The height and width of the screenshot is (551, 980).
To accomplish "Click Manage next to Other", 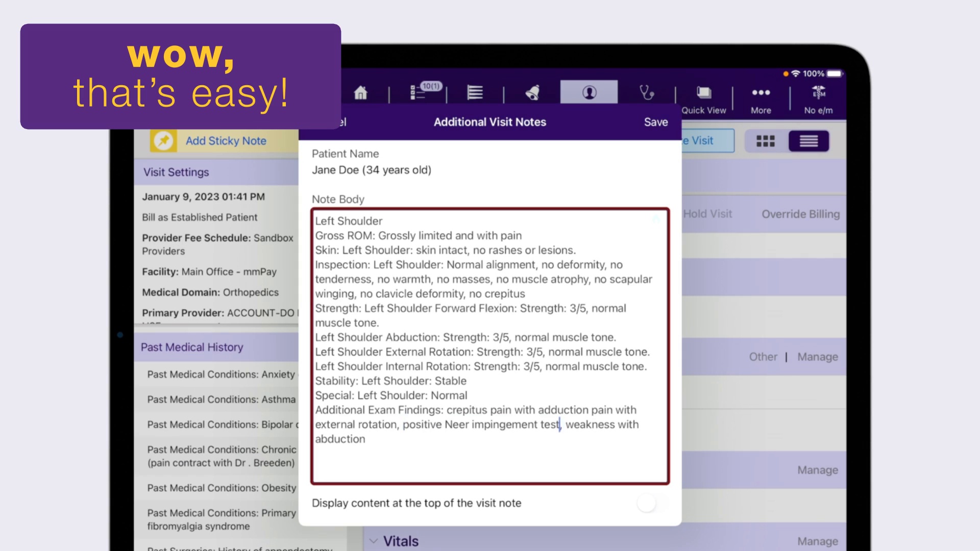I will tap(818, 357).
